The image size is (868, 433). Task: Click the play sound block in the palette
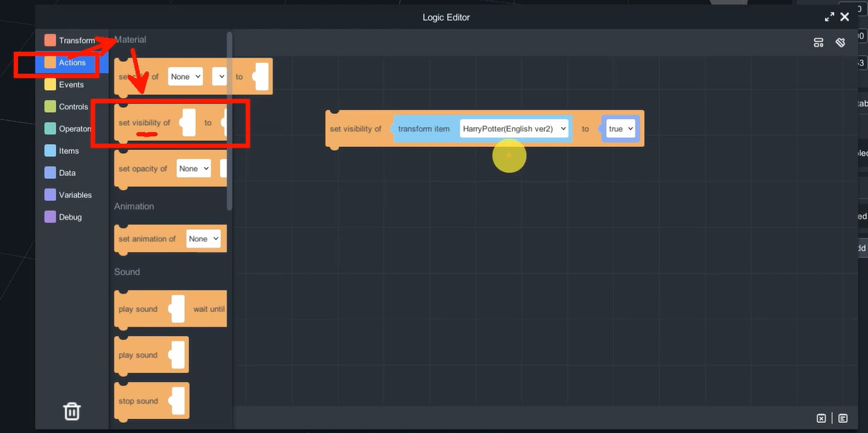click(138, 355)
